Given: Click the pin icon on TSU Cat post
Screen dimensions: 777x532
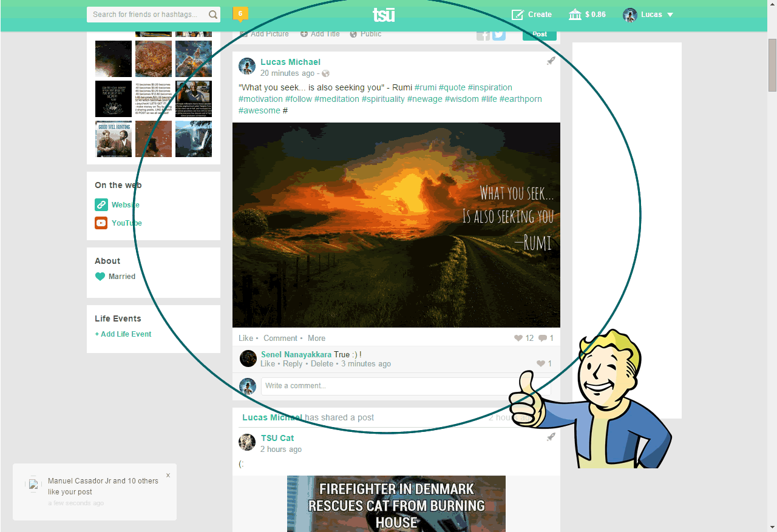Looking at the screenshot, I should click(x=551, y=437).
